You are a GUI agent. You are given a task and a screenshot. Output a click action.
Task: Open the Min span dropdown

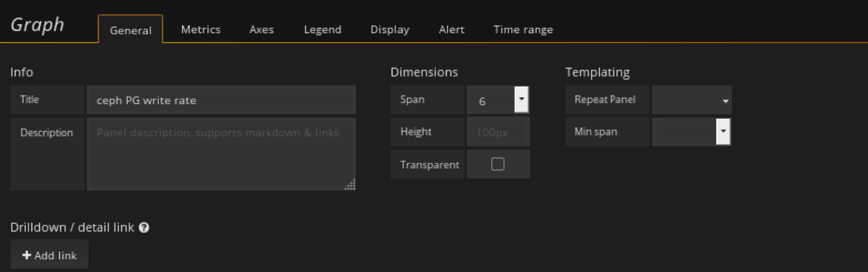pos(691,132)
